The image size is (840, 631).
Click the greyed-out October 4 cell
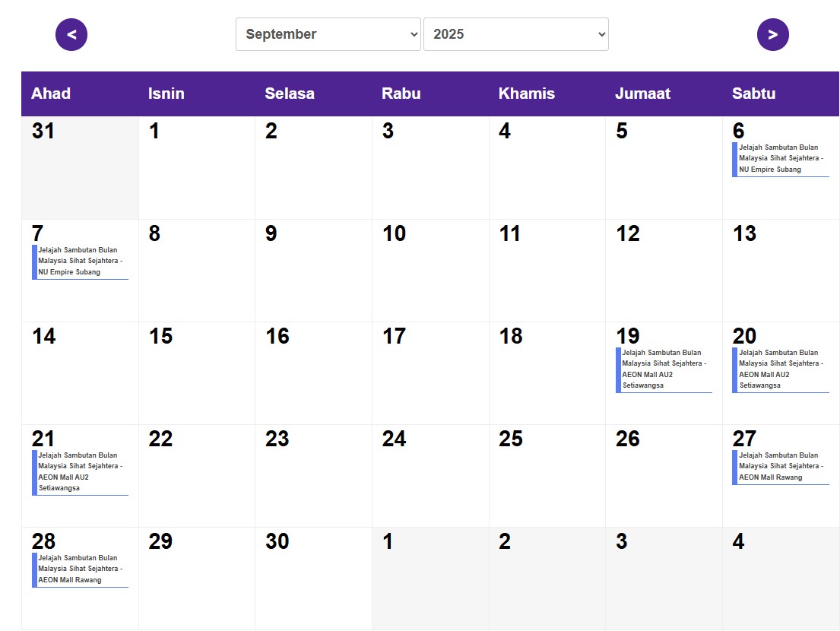pos(780,578)
